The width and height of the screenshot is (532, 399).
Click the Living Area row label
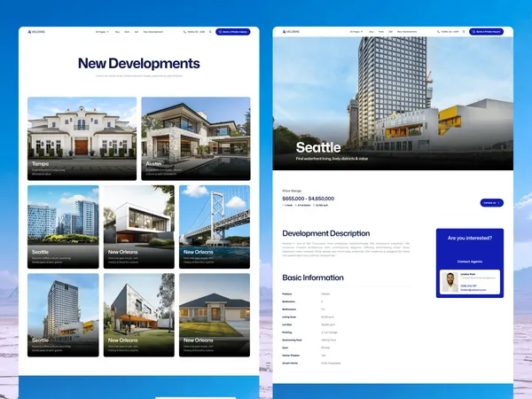(x=289, y=317)
